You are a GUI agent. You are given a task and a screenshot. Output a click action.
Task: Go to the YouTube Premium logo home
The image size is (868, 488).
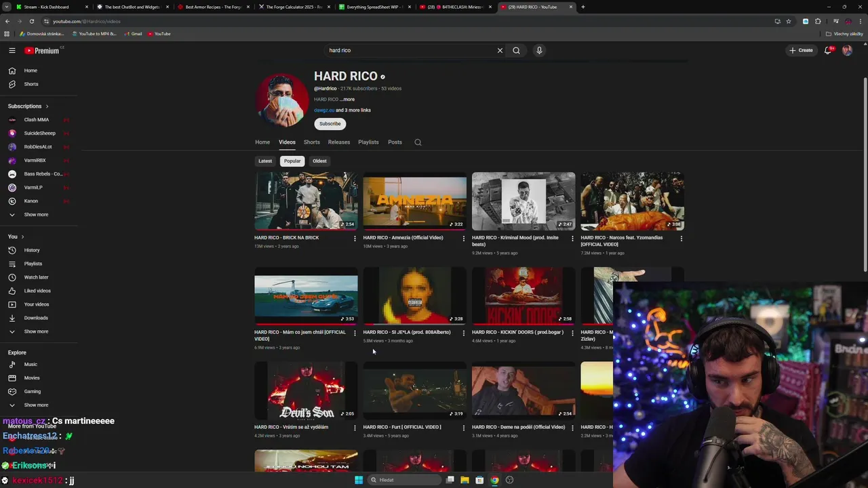pyautogui.click(x=42, y=50)
